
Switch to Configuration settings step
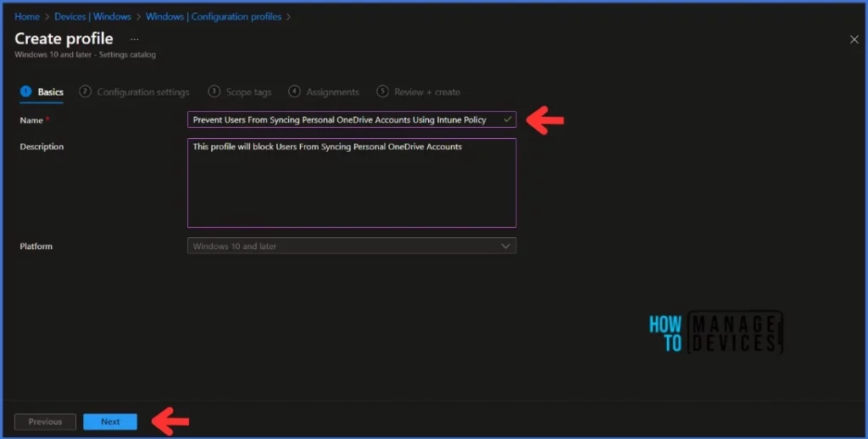[x=135, y=92]
